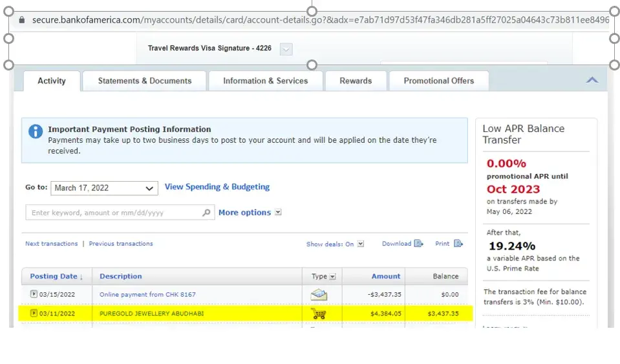Click the blue information icon
Screen dimensions: 620x364
(x=35, y=132)
